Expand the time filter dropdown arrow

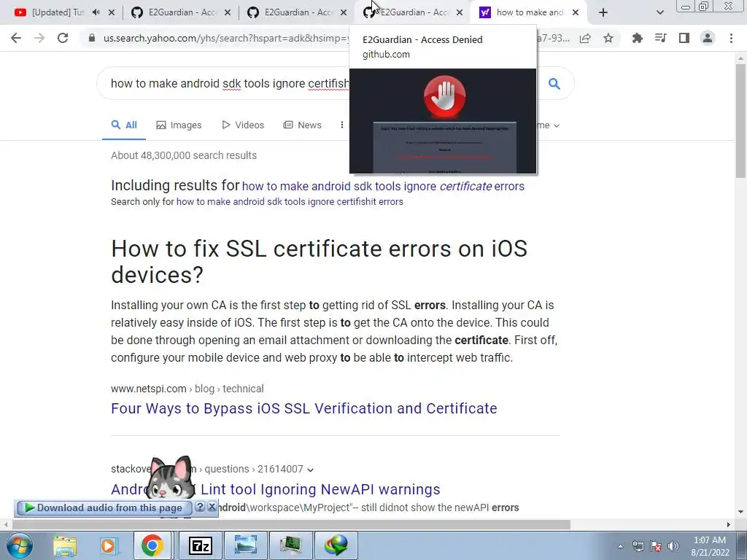click(x=557, y=125)
